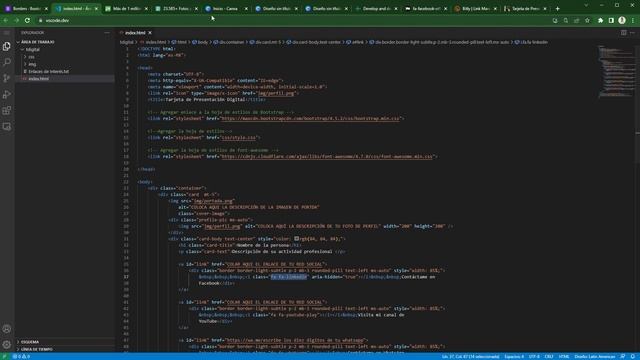Click the errors and warnings status indicator
The image size is (640, 360).
coord(21,356)
